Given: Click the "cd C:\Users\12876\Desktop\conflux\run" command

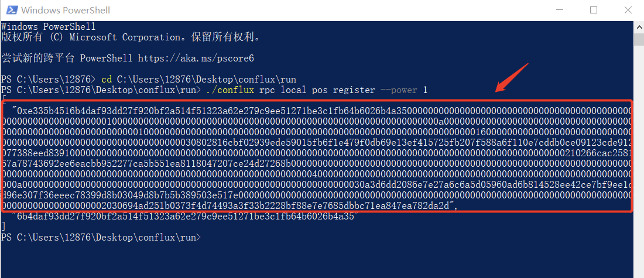Looking at the screenshot, I should [x=199, y=80].
